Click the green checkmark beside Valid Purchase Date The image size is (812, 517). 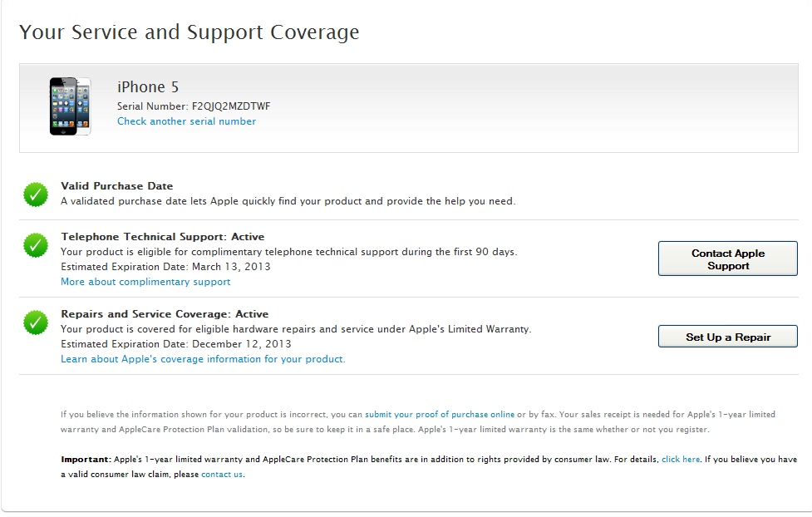click(36, 194)
